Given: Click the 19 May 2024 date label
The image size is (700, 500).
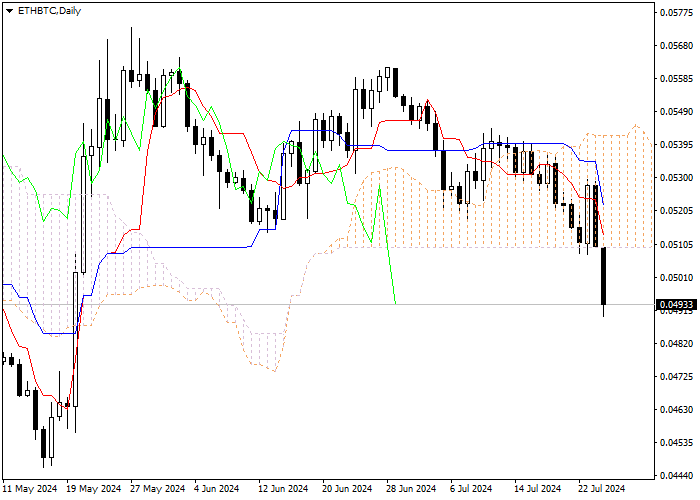Looking at the screenshot, I should 94,489.
